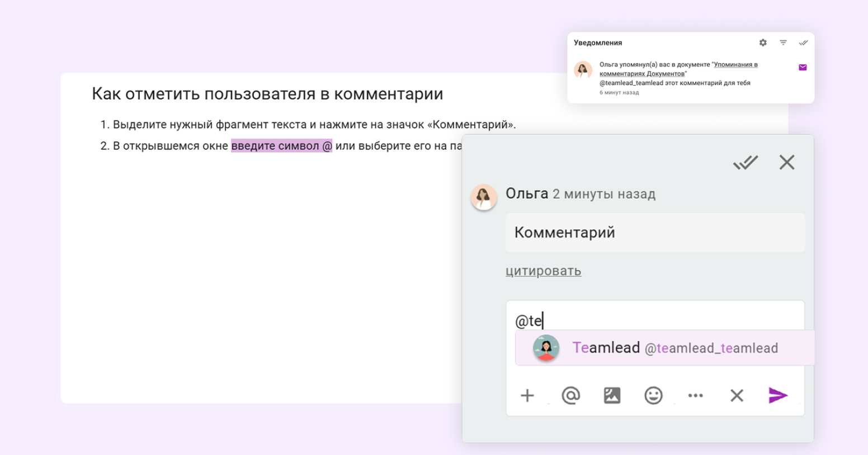Open more options three-dots icon
The width and height of the screenshot is (868, 455).
point(695,396)
